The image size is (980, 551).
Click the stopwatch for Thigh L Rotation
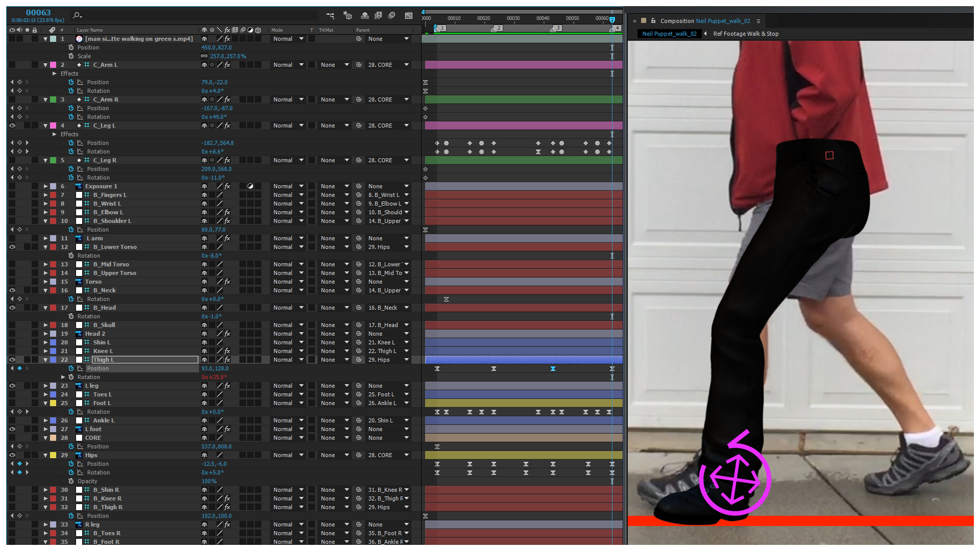pos(71,377)
